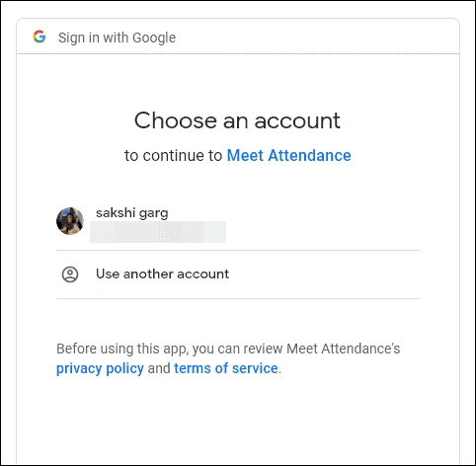Viewport: 476px width, 466px height.
Task: Open the Meet Attendance app link
Action: (288, 155)
